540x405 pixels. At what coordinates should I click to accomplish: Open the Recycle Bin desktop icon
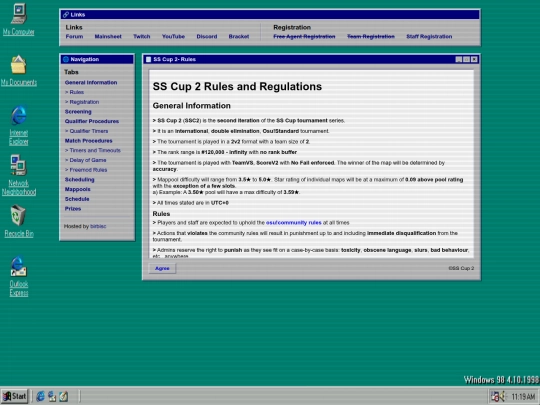click(x=19, y=221)
